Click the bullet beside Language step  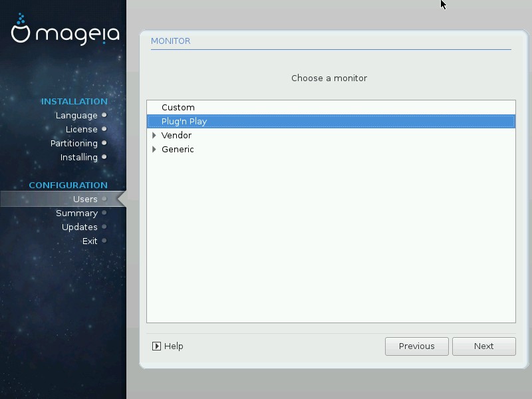pyautogui.click(x=104, y=115)
